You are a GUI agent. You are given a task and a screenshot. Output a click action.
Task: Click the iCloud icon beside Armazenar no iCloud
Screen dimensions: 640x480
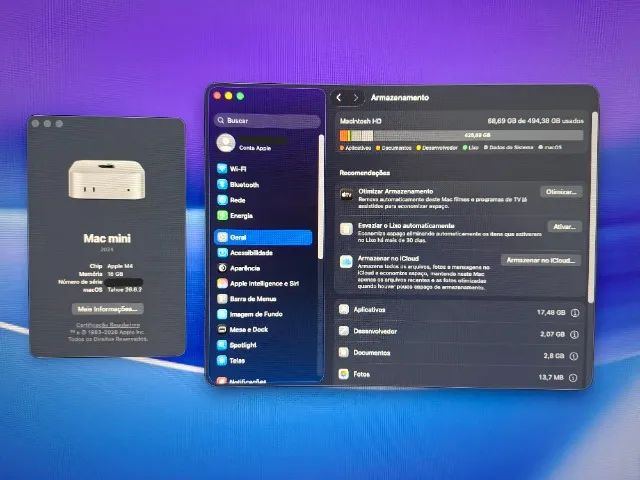click(346, 262)
